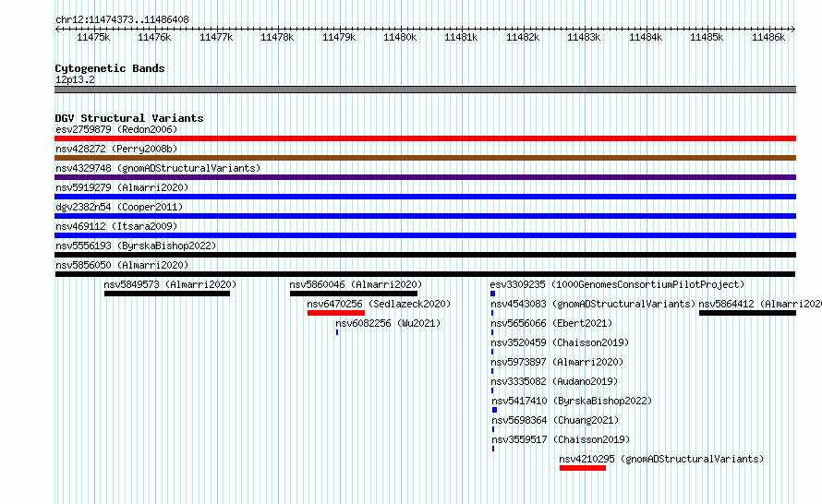Image resolution: width=822 pixels, height=504 pixels.
Task: Select the blue nsv5919279 variant bar
Action: 425,197
